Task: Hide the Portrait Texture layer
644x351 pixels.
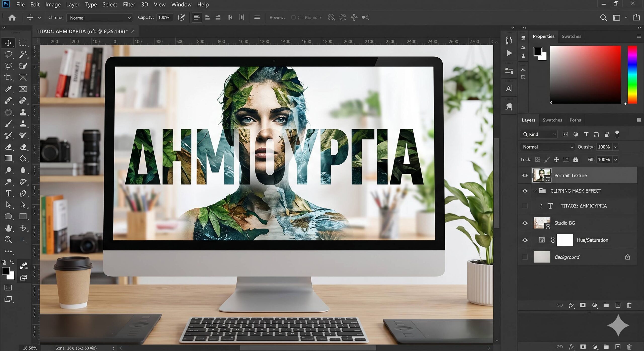Action: coord(525,175)
